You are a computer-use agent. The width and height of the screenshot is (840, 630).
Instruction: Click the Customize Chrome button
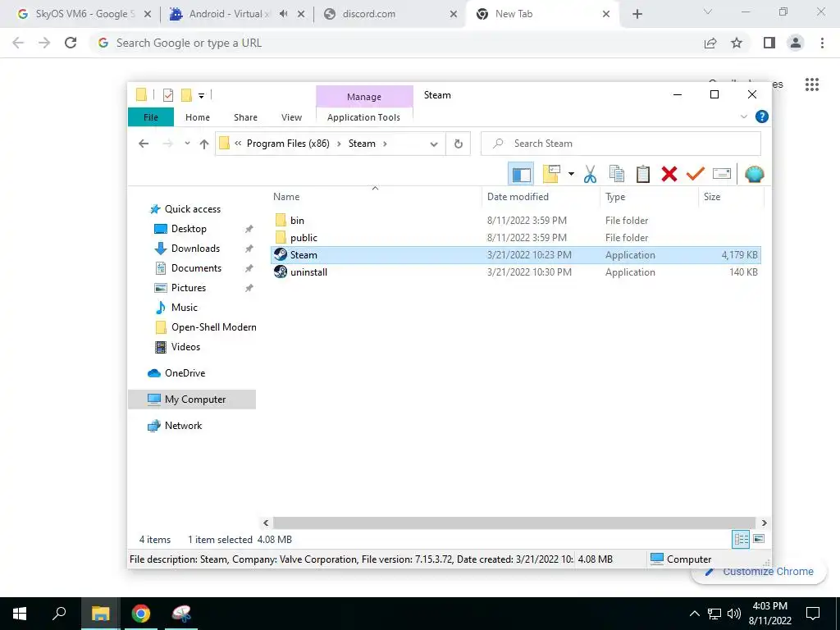pos(759,572)
